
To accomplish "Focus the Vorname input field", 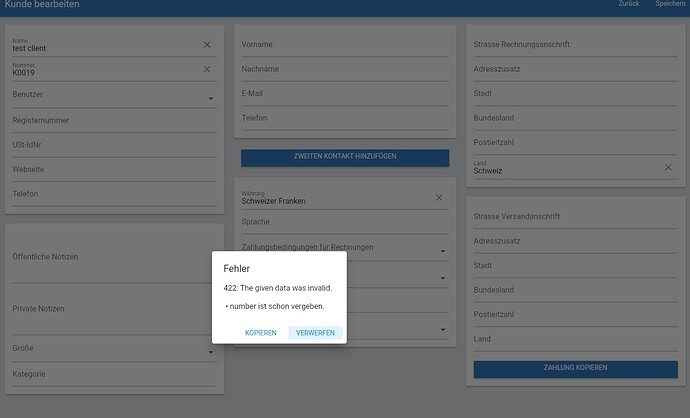I will coord(345,45).
